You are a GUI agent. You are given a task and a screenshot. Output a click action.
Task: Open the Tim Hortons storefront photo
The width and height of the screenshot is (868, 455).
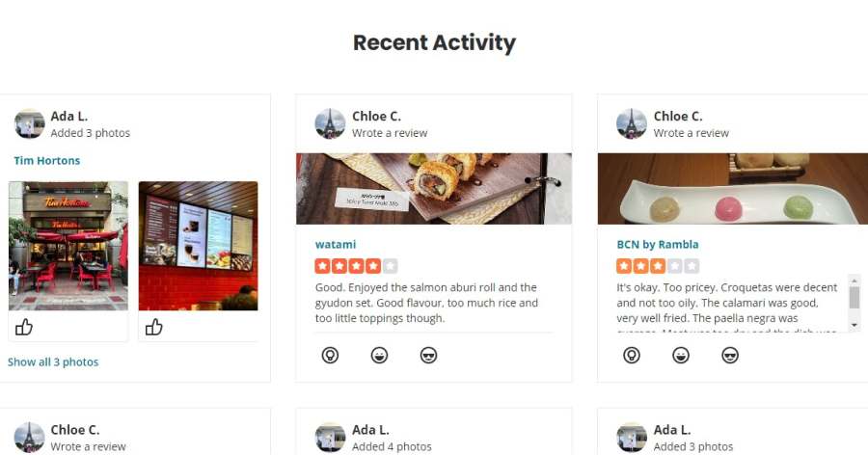[68, 246]
